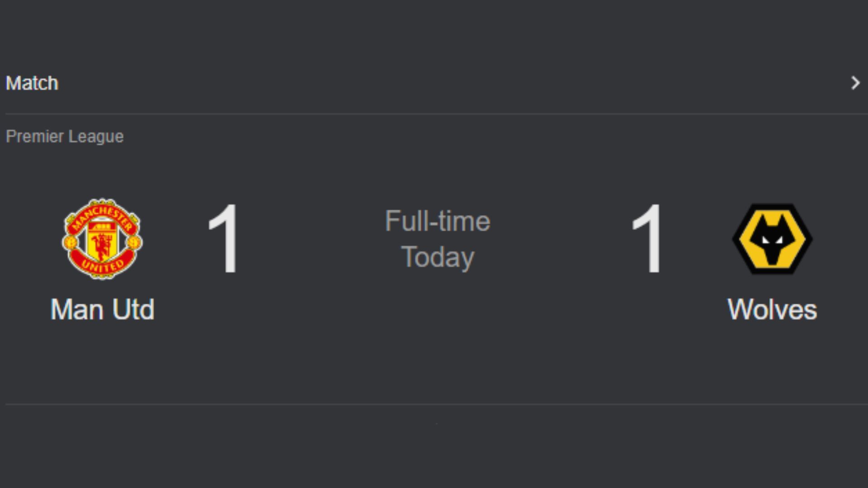
Task: Click the divider line under the scoreboard
Action: [434, 404]
